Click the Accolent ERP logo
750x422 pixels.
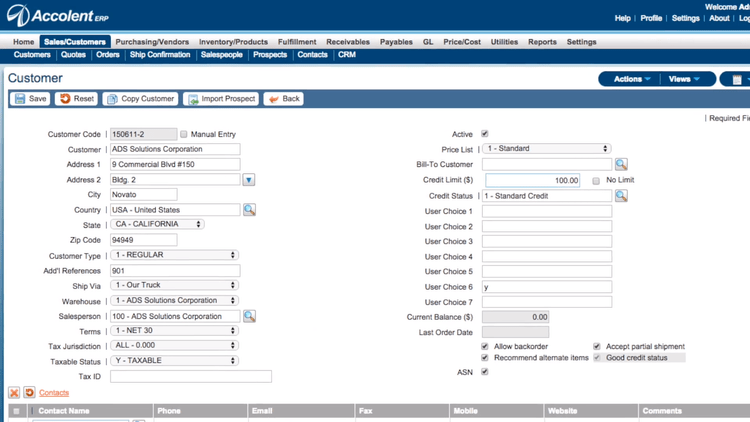[x=57, y=16]
